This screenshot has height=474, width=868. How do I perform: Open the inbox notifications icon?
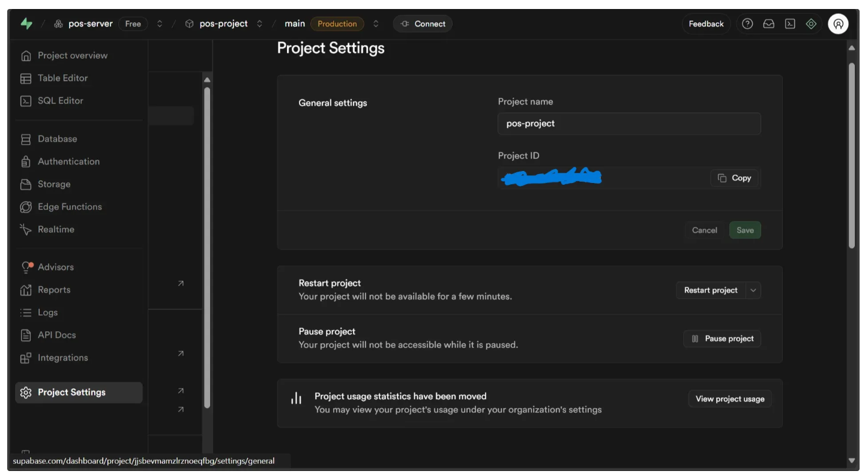(x=768, y=24)
